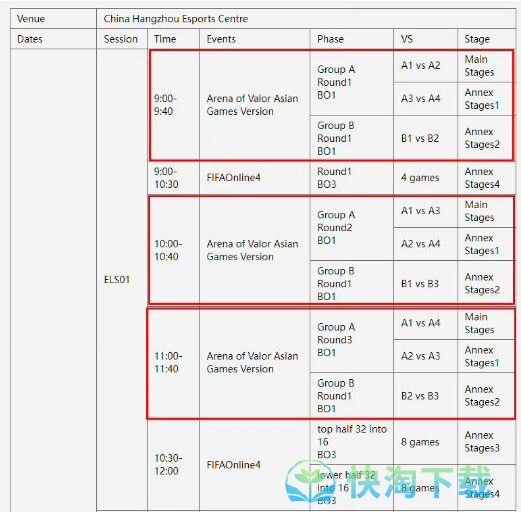
Task: Select the Dates column header
Action: [53, 39]
